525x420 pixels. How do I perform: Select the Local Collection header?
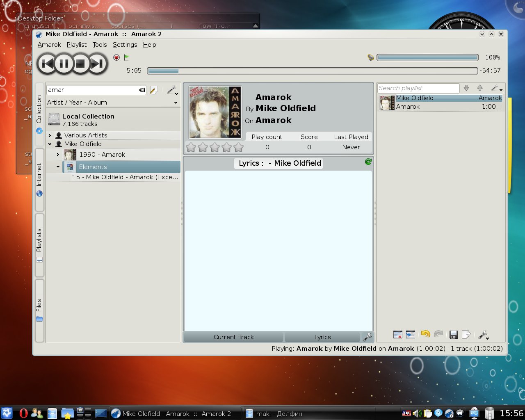click(113, 120)
